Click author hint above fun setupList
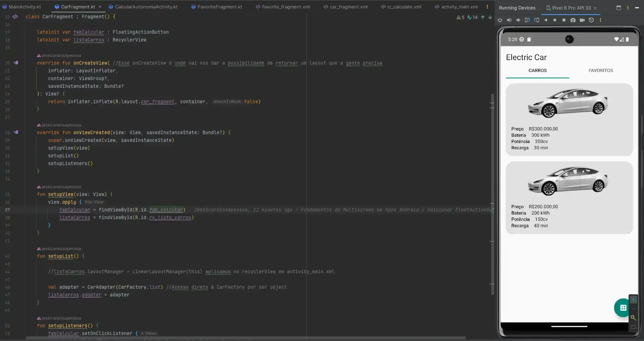The image size is (644, 341). tap(59, 249)
